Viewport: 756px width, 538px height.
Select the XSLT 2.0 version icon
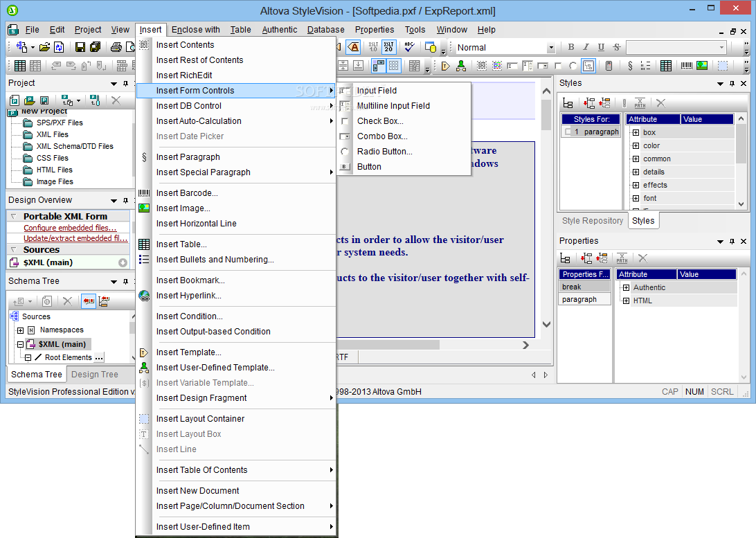point(388,47)
